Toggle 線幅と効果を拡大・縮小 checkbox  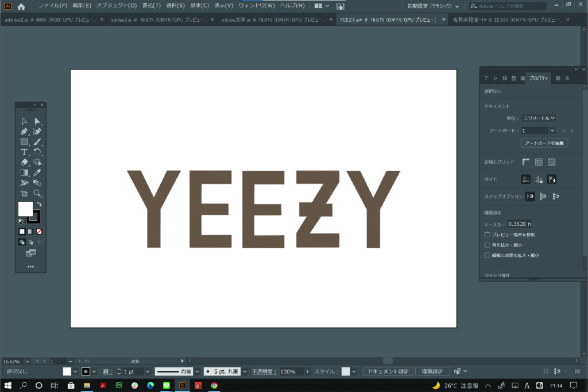[x=488, y=255]
